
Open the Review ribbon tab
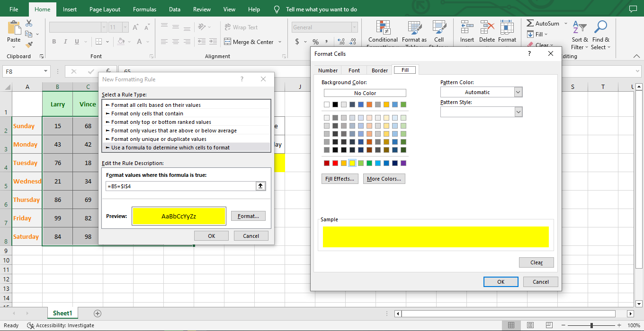[202, 9]
